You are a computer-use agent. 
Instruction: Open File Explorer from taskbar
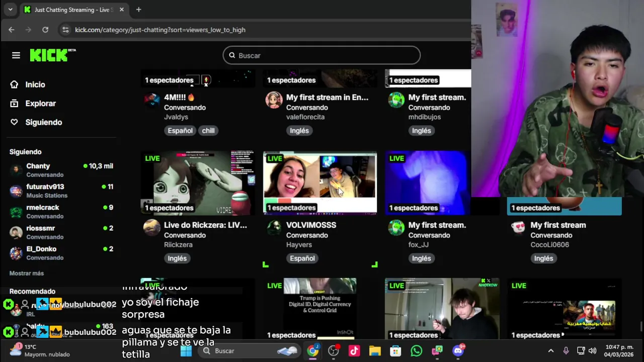pos(375,350)
